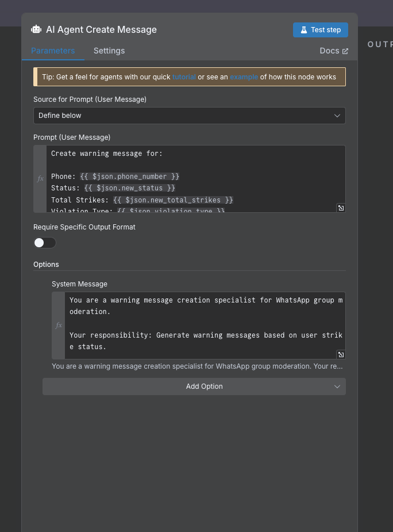Select the $json.phone_number expression
The width and height of the screenshot is (393, 532).
[x=129, y=177]
